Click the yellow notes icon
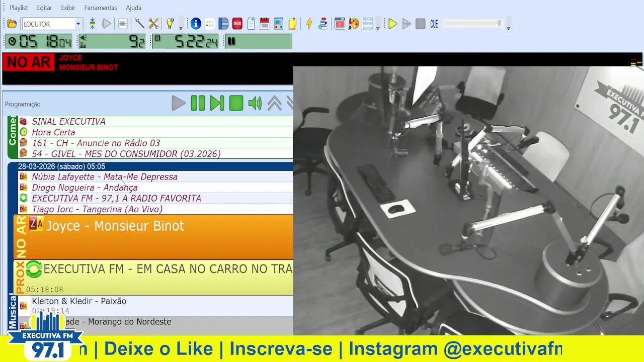This screenshot has width=644, height=362. [x=292, y=24]
